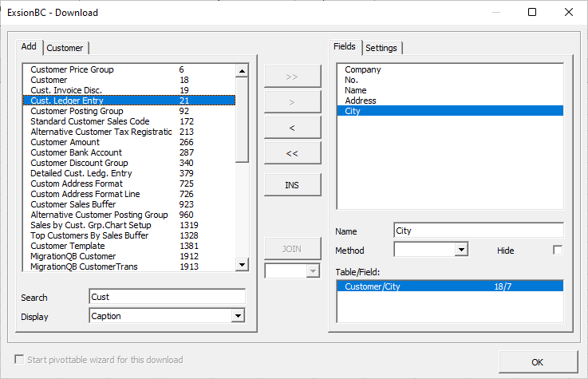The height and width of the screenshot is (379, 588).
Task: Select Alternative Customer Tax Registration row
Action: click(129, 132)
